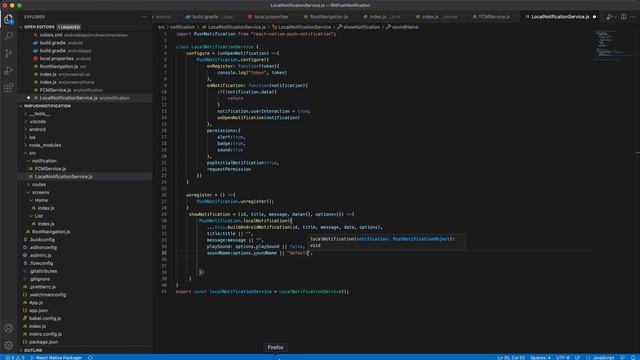Open App.js file
Screen dimensions: 640x360
(x=36, y=302)
